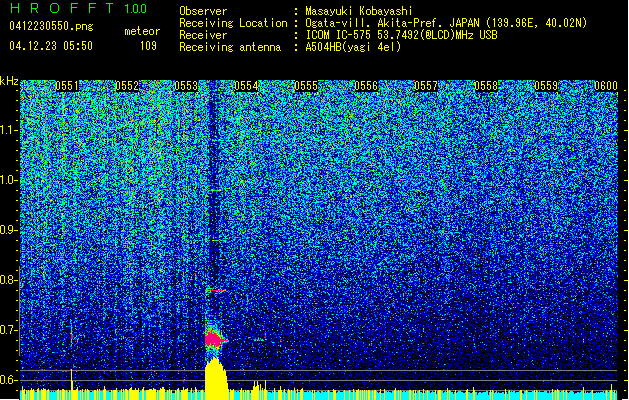
Task: Click the 0.6 kHz axis label
Action: point(8,380)
